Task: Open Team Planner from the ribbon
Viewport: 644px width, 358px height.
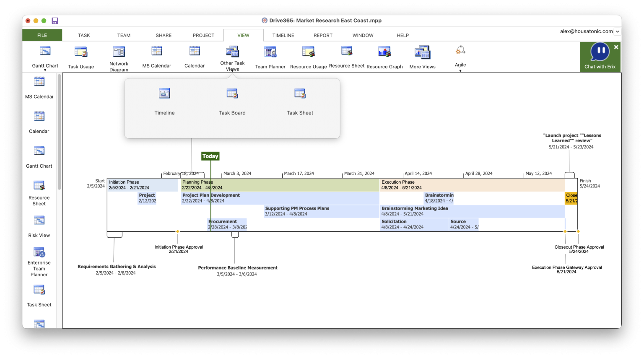Action: point(270,57)
